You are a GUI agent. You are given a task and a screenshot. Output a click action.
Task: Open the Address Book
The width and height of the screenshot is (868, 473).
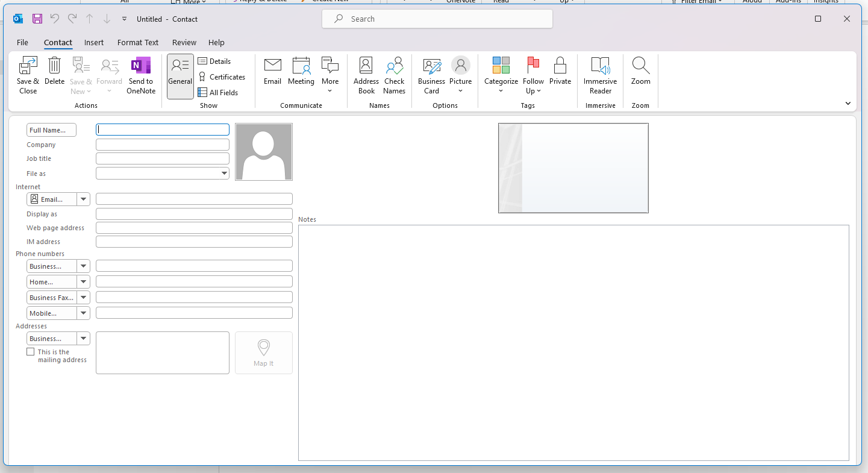[366, 66]
